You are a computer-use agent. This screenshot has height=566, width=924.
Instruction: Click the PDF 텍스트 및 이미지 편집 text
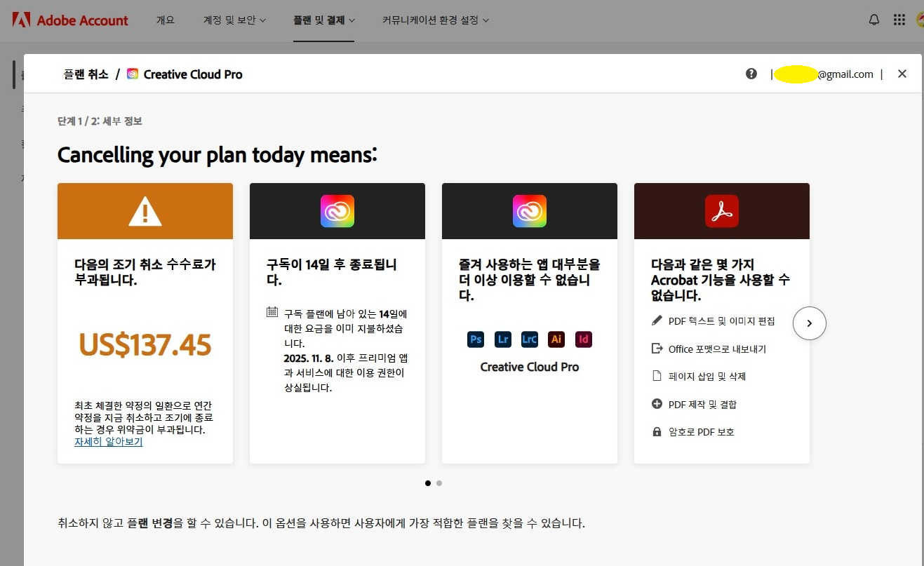(722, 321)
